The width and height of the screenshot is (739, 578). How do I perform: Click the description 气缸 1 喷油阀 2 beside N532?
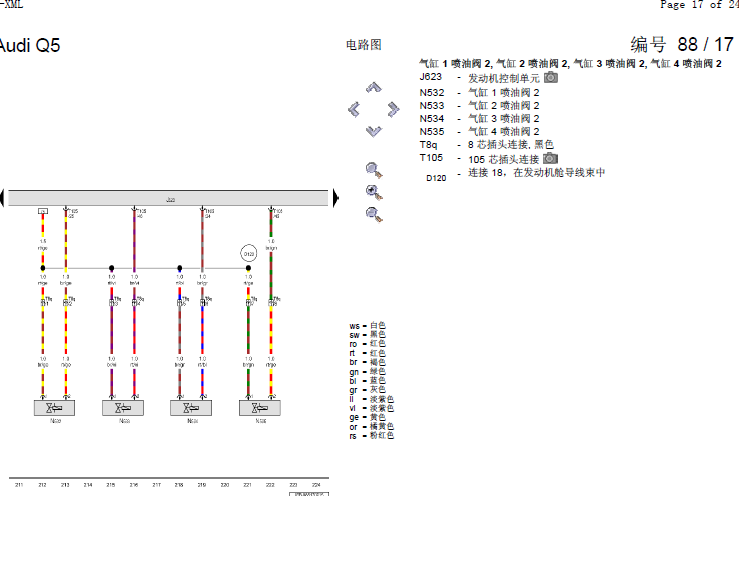pos(503,93)
